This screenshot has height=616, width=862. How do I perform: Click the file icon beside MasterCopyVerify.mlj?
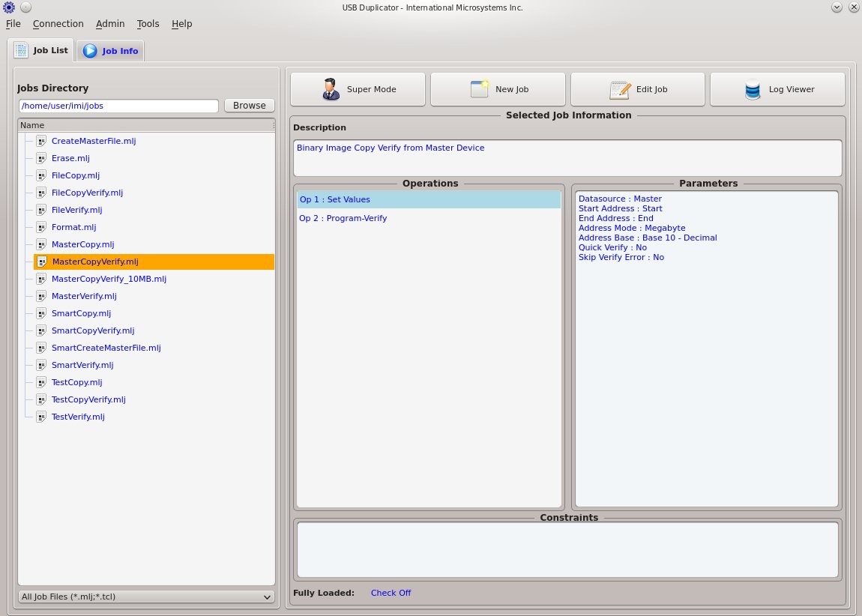pos(42,262)
